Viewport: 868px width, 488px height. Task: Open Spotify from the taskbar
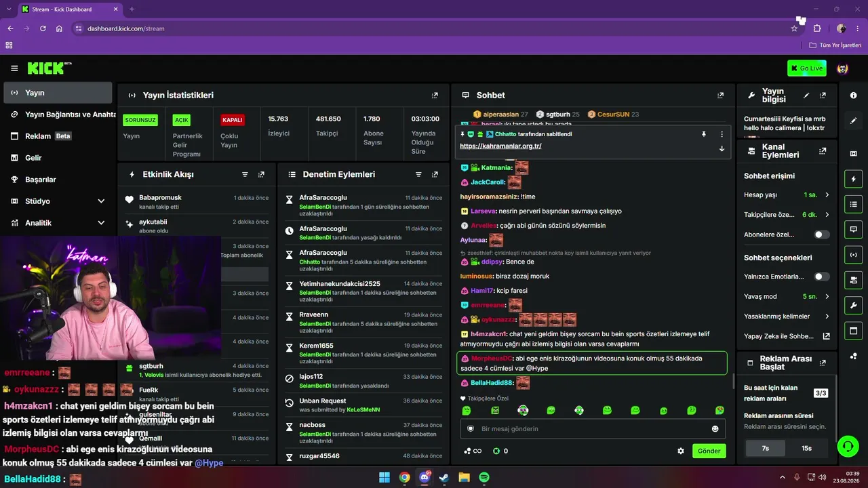point(484,477)
